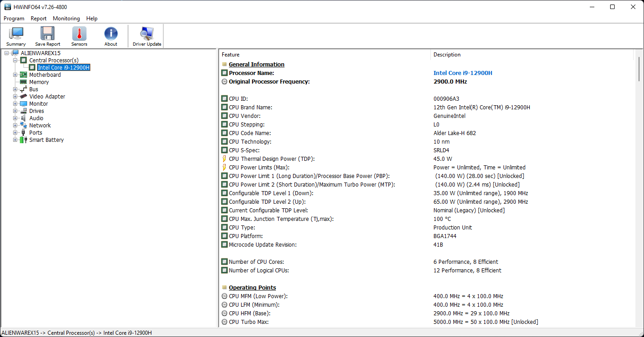Image resolution: width=644 pixels, height=337 pixels.
Task: Collapse the ALIENWAREX15 root node
Action: click(6, 53)
